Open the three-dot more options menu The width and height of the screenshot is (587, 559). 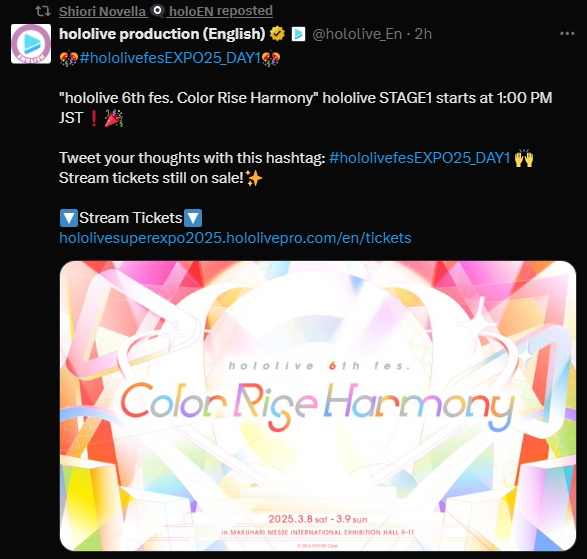click(567, 34)
